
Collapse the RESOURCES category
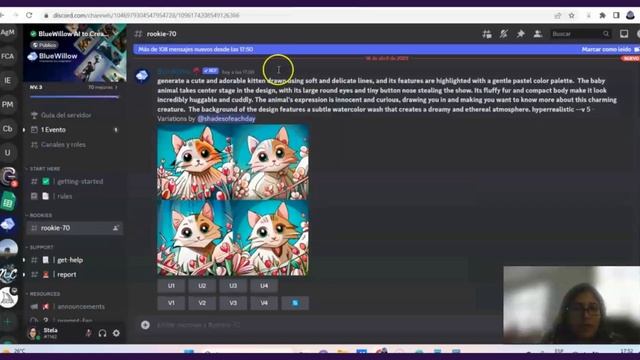click(43, 294)
